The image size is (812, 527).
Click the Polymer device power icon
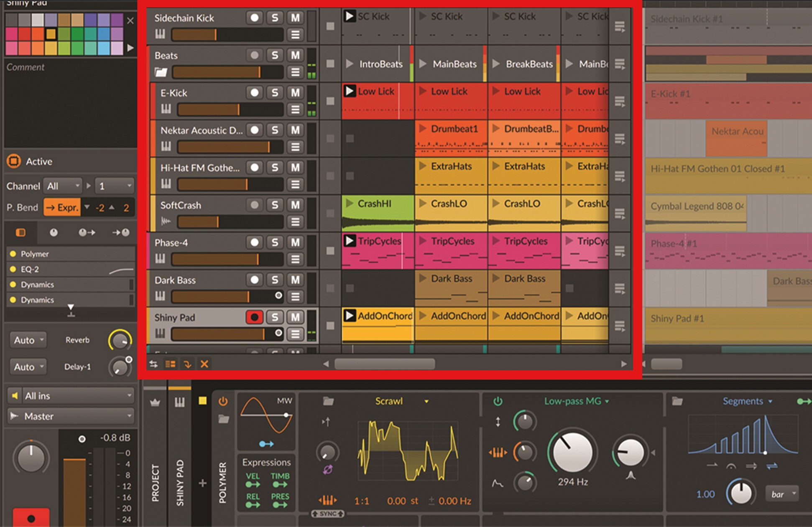[223, 401]
